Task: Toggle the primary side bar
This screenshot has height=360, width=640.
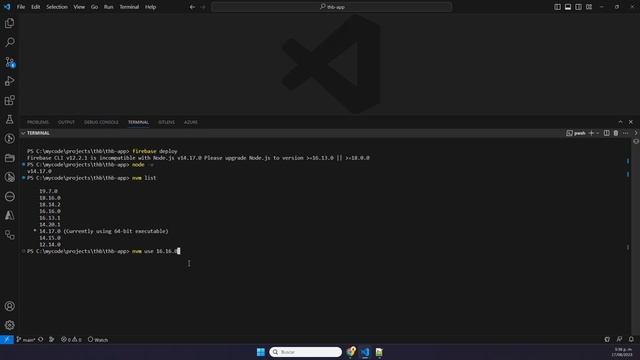Action: 557,7
